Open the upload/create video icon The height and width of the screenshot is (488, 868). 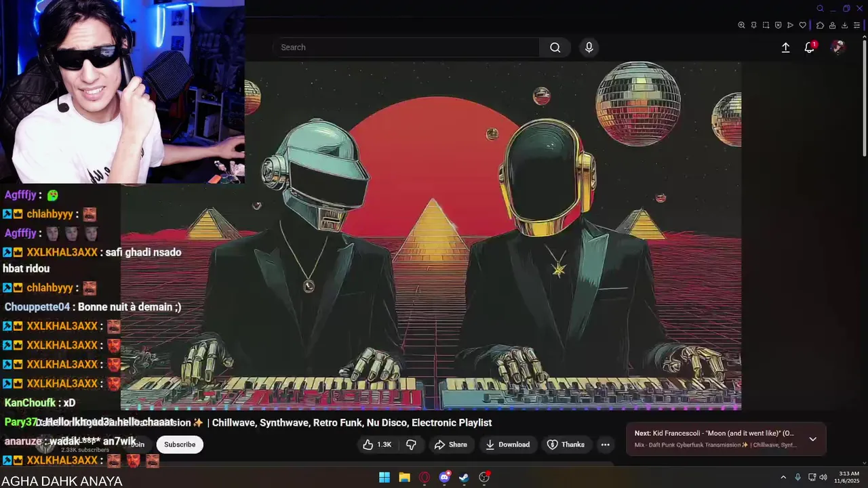pos(785,47)
